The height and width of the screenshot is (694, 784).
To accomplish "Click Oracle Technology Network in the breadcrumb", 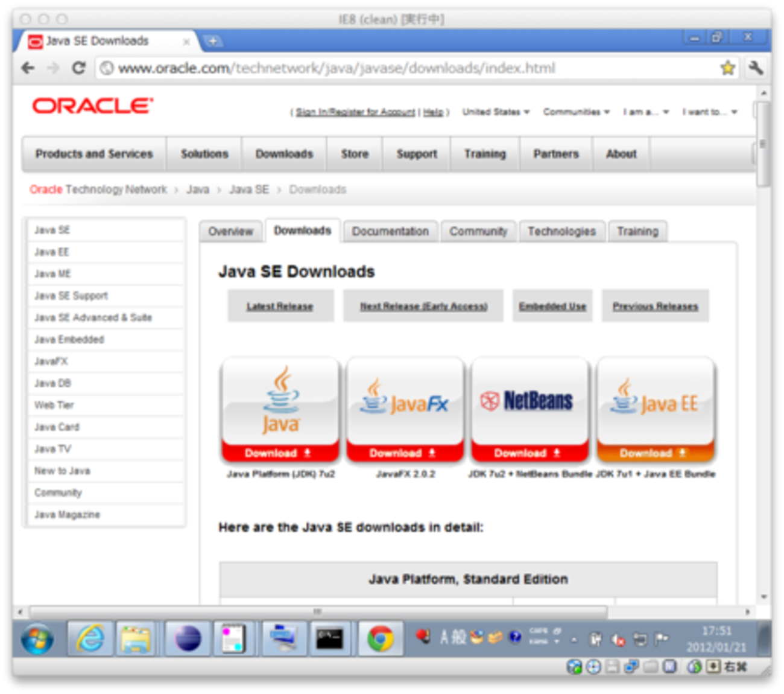I will click(x=98, y=189).
